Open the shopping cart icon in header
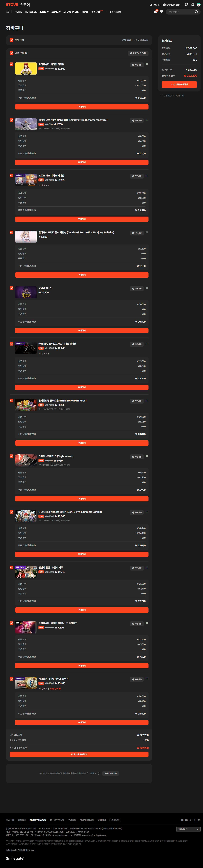This screenshot has width=203, height=868. click(x=155, y=12)
